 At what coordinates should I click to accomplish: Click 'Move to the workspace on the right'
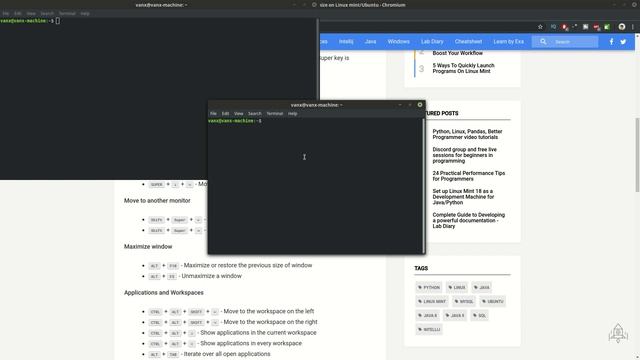(x=270, y=322)
